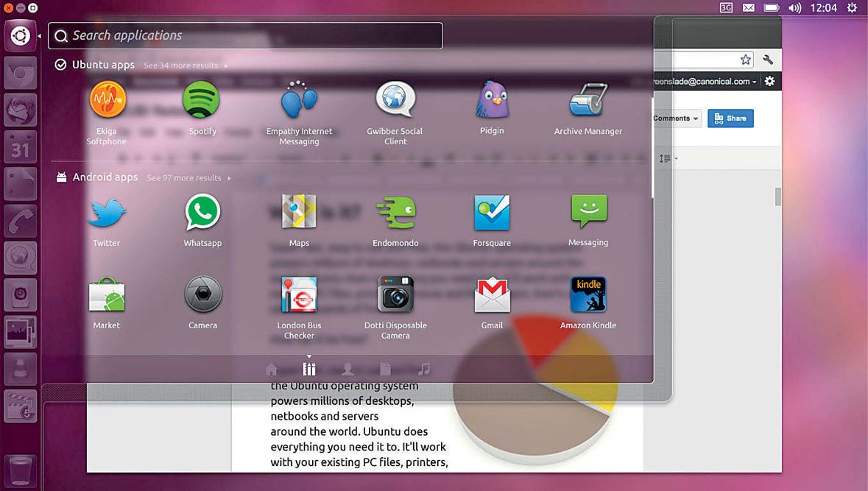The width and height of the screenshot is (868, 491).
Task: Open the photo gallery launcher icon
Action: [21, 332]
